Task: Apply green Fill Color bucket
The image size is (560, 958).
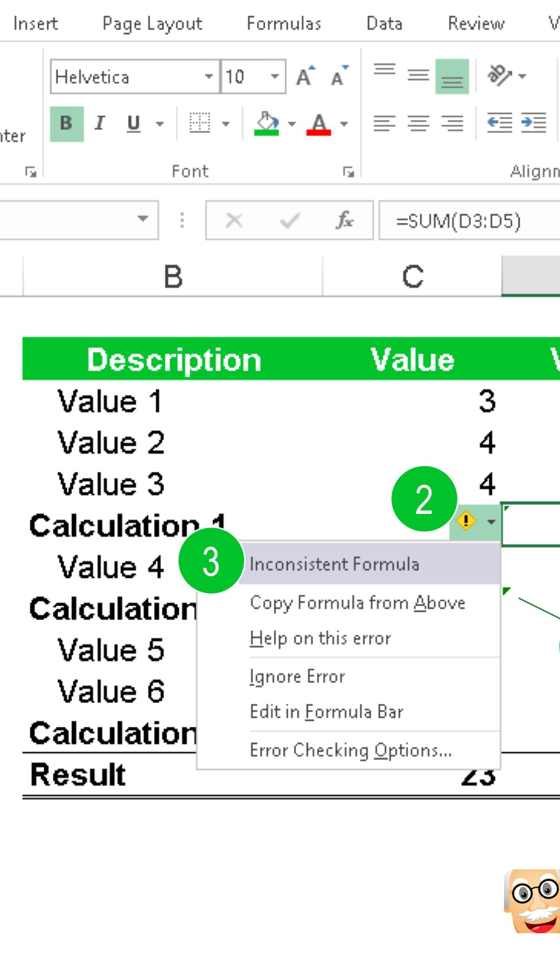Action: [267, 124]
